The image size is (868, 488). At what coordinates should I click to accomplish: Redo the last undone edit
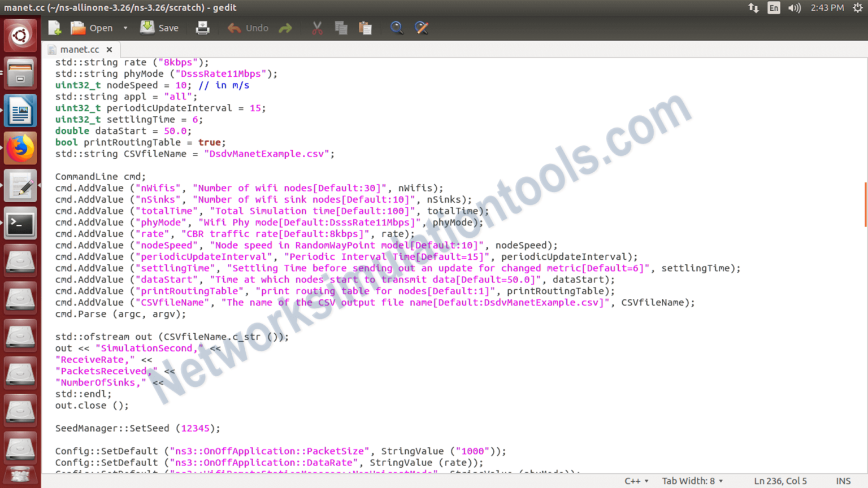pos(285,27)
